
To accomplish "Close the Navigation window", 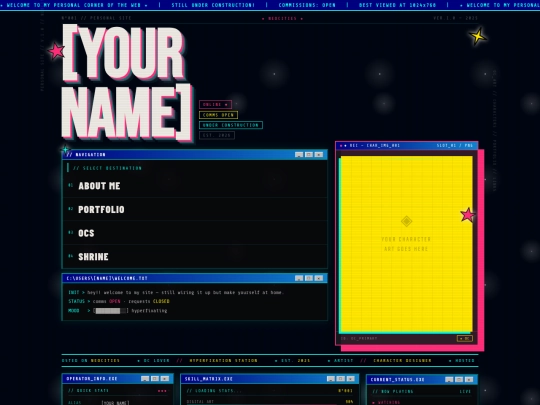I will [x=319, y=155].
